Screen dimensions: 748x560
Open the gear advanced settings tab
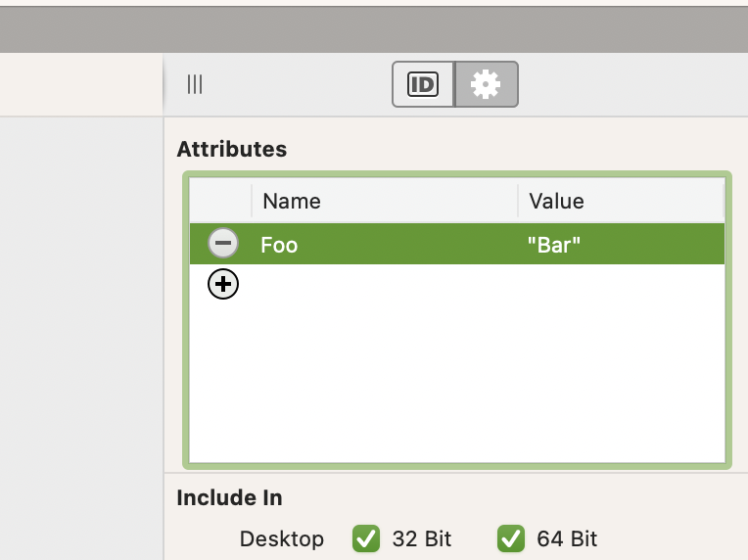click(x=487, y=84)
